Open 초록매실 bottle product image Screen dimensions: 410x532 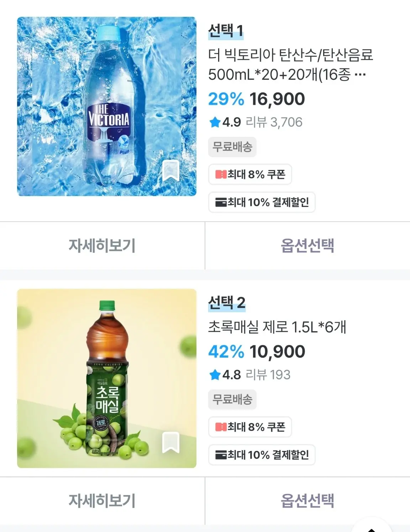(x=106, y=378)
